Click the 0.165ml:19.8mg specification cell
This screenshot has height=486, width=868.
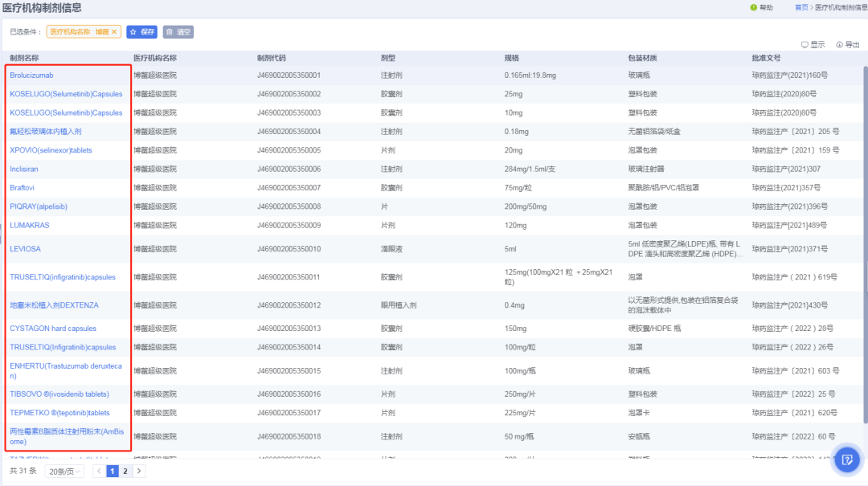(530, 76)
